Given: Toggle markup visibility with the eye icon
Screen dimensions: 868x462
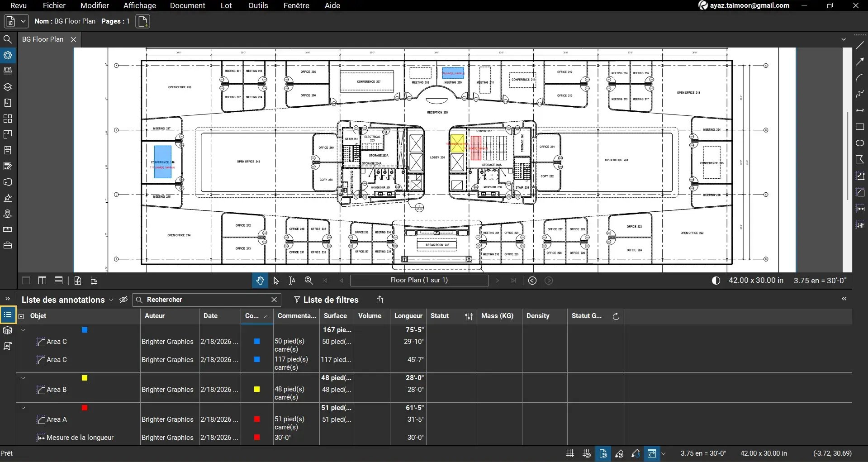Looking at the screenshot, I should coord(123,300).
